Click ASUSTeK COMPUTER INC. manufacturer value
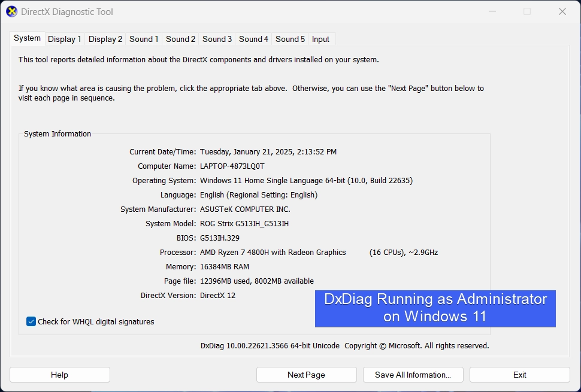581x392 pixels. tap(246, 209)
